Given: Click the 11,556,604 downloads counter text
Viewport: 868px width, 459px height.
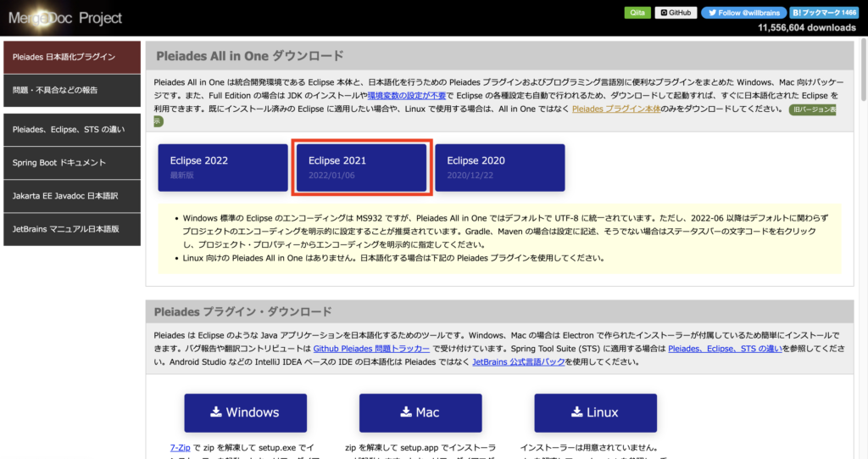Looking at the screenshot, I should pyautogui.click(x=807, y=28).
